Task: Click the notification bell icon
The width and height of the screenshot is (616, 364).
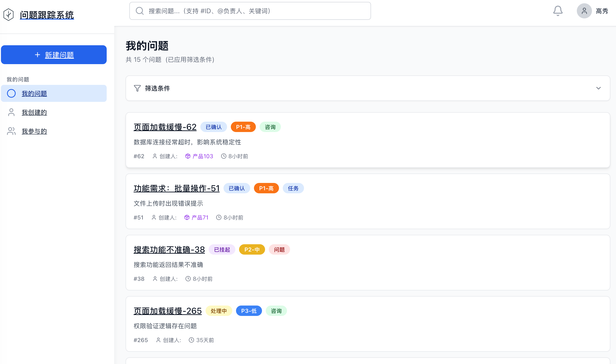Action: click(x=558, y=11)
